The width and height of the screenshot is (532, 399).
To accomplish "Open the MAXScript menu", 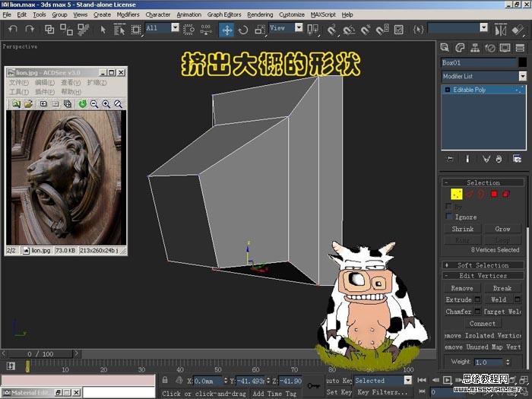I will (323, 14).
